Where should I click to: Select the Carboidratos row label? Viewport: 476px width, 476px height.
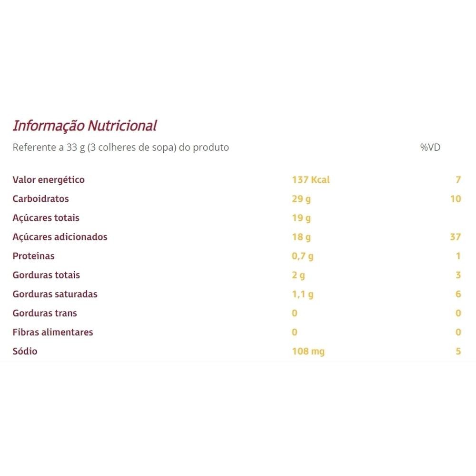40,199
